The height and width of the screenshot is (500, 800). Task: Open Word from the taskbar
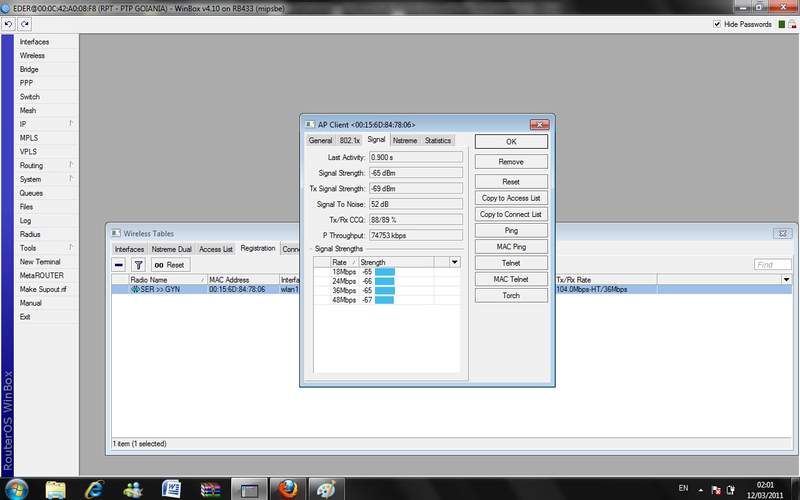pos(171,489)
